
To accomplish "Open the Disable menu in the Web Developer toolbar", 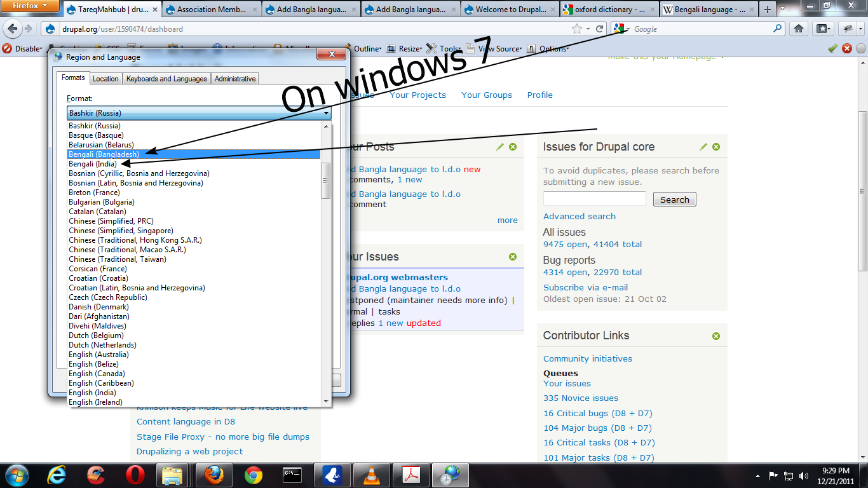I will coord(22,49).
